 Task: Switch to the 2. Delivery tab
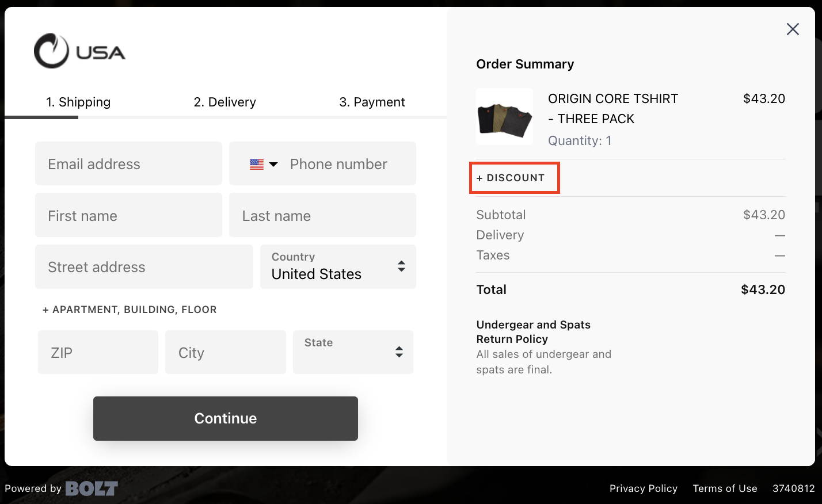(x=225, y=102)
